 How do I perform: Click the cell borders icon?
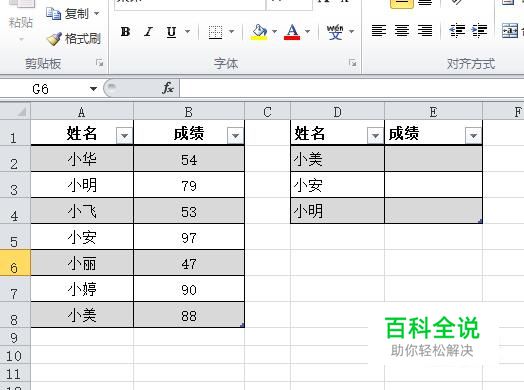pyautogui.click(x=215, y=32)
